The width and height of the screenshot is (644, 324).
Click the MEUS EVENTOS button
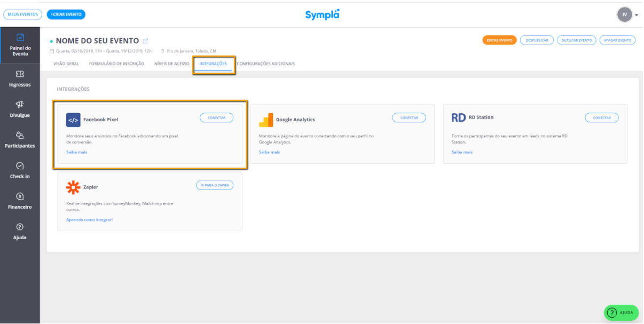[x=22, y=14]
